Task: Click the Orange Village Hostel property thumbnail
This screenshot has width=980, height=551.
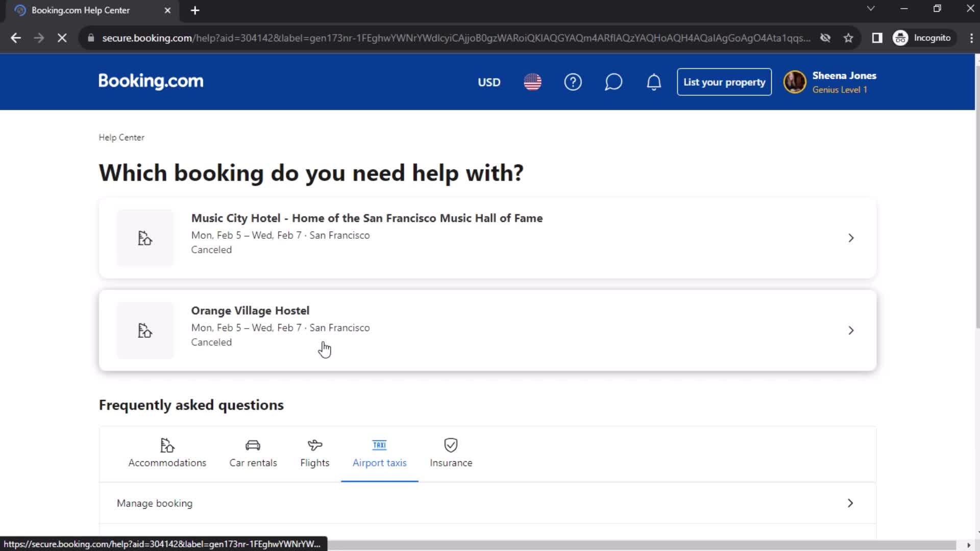Action: [x=145, y=331]
